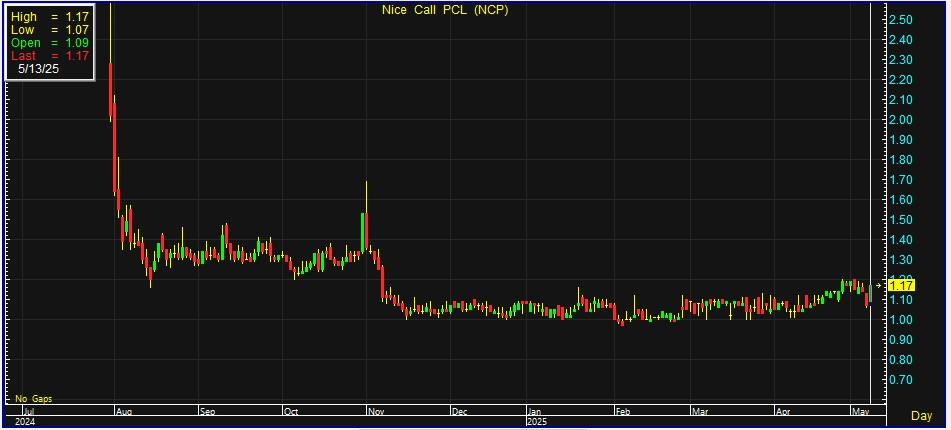Click the Nov label on time axis
Viewport: 951px width, 430px height.
point(375,411)
